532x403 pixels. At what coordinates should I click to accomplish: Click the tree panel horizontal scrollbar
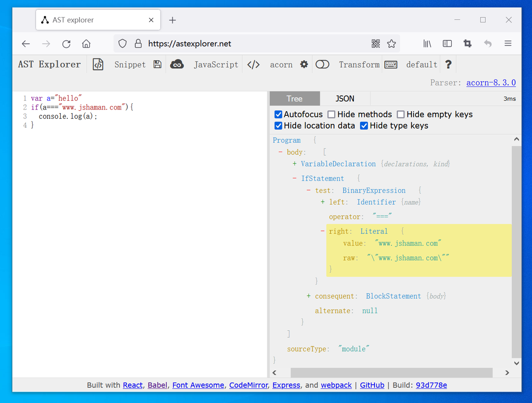point(391,373)
